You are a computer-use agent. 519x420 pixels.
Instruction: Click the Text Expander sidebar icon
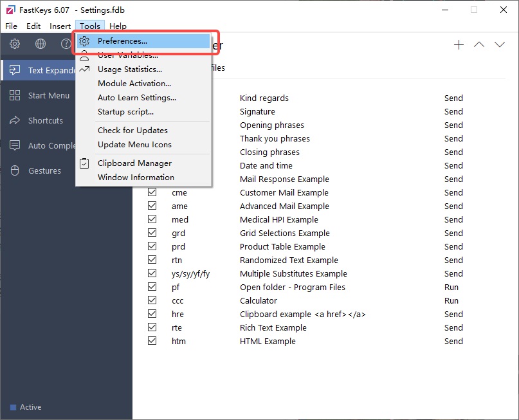[15, 70]
